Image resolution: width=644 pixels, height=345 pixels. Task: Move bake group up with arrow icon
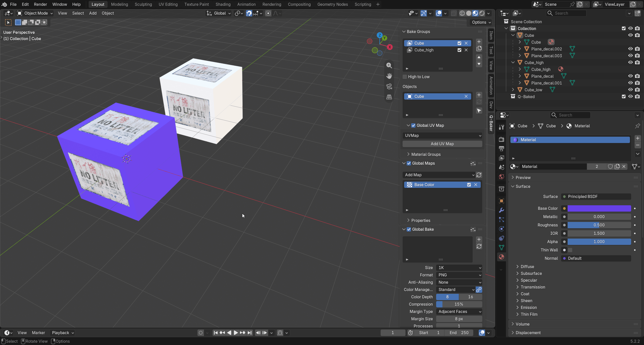[x=479, y=57]
